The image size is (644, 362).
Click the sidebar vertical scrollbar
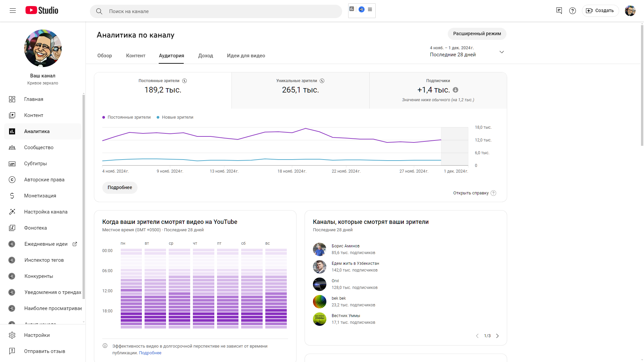tap(84, 197)
